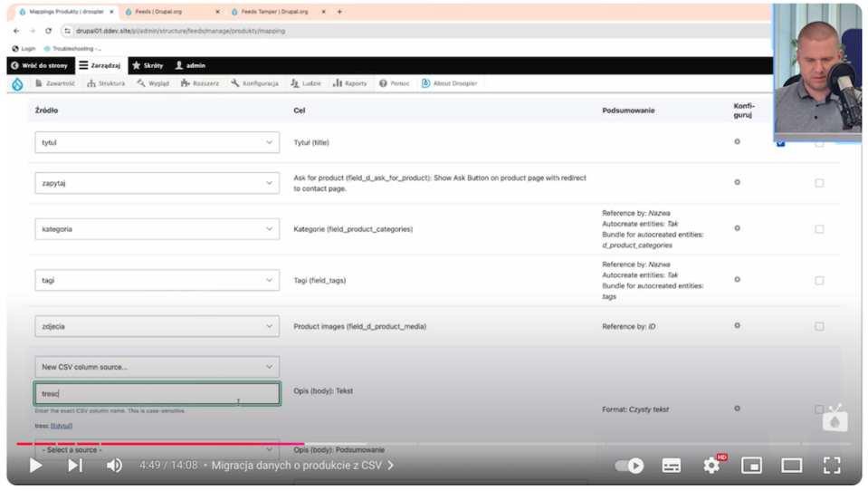This screenshot has width=868, height=491.
Task: Click the browser back arrow
Action: tap(16, 31)
